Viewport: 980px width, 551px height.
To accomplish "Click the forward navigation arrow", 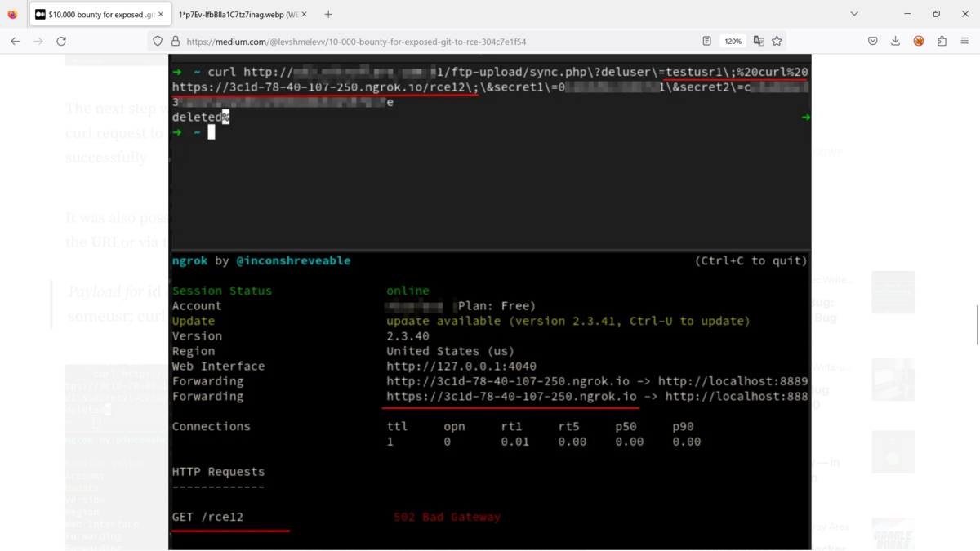I will coord(38,41).
